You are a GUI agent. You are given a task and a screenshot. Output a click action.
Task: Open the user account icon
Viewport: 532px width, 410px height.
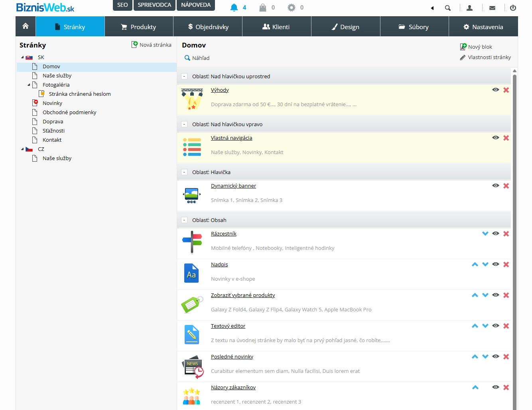[x=470, y=8]
